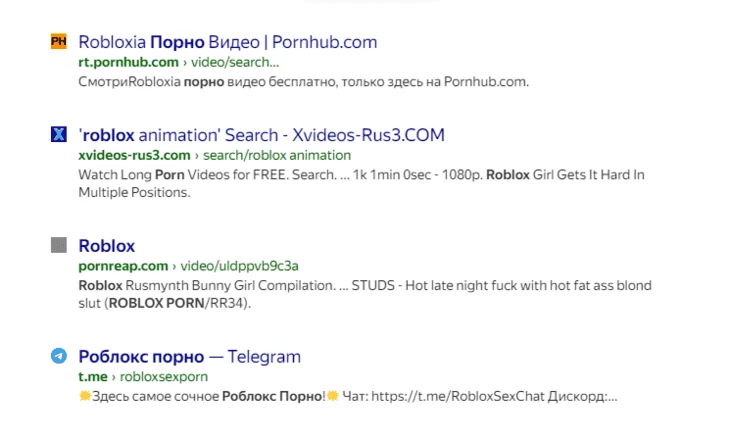Click the xvideos-rus3.com domain link
The height and width of the screenshot is (439, 730).
pyautogui.click(x=133, y=155)
